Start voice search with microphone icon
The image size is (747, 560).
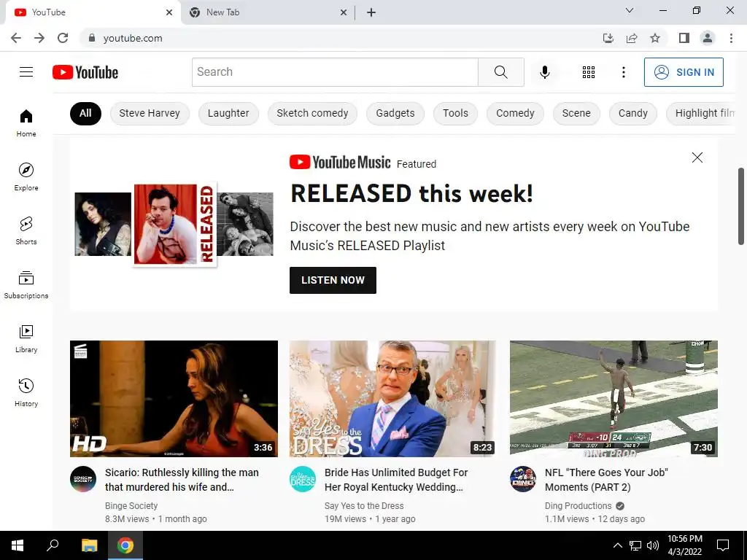544,72
